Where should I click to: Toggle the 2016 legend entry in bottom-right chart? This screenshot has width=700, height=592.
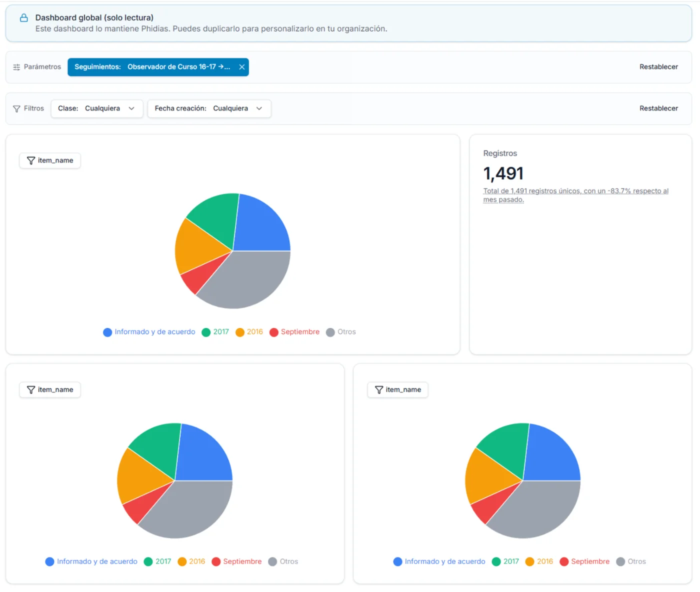tap(539, 561)
